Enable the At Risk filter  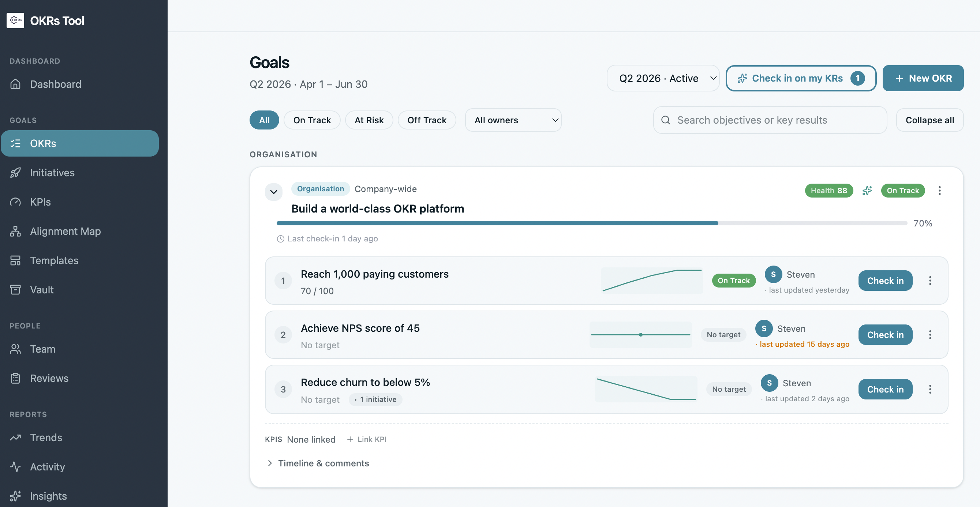[x=369, y=120]
